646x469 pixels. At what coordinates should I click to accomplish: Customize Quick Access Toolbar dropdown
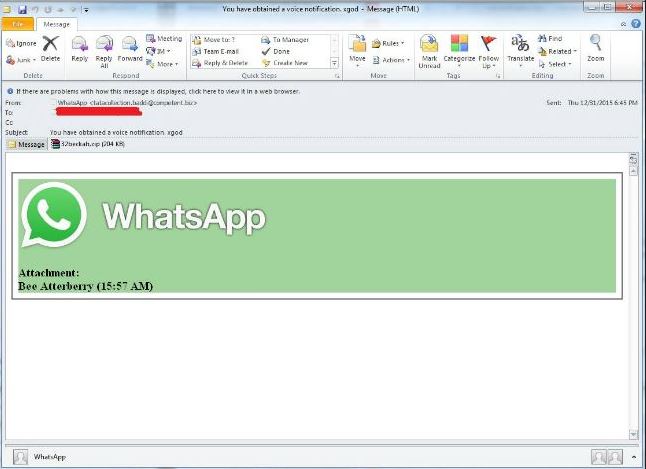[x=87, y=10]
